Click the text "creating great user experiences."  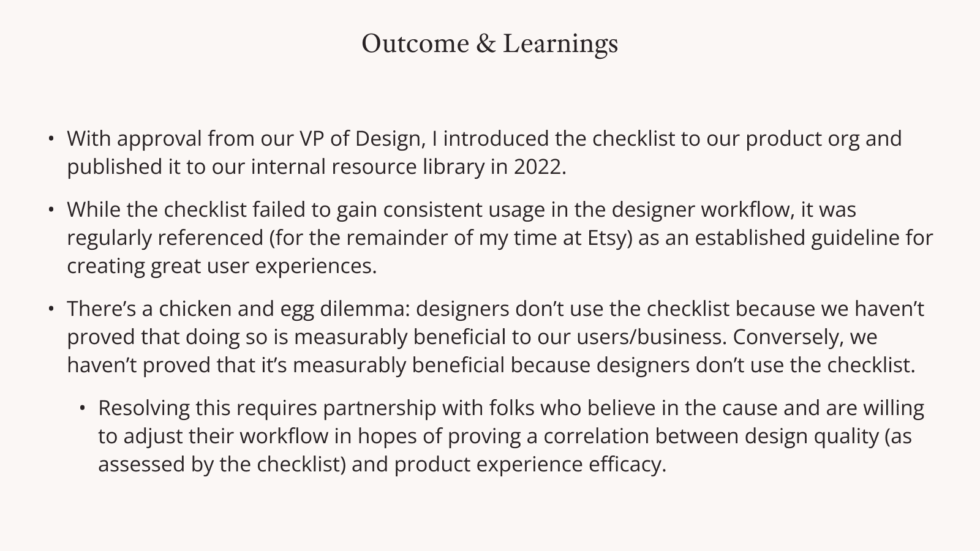click(222, 266)
